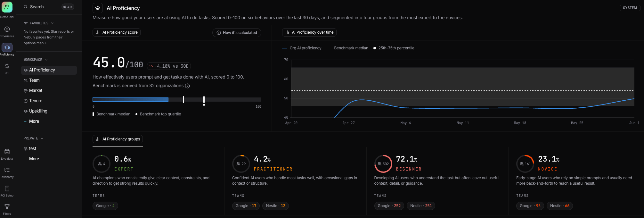
Task: Click the Google · 4 team chip
Action: pyautogui.click(x=105, y=206)
